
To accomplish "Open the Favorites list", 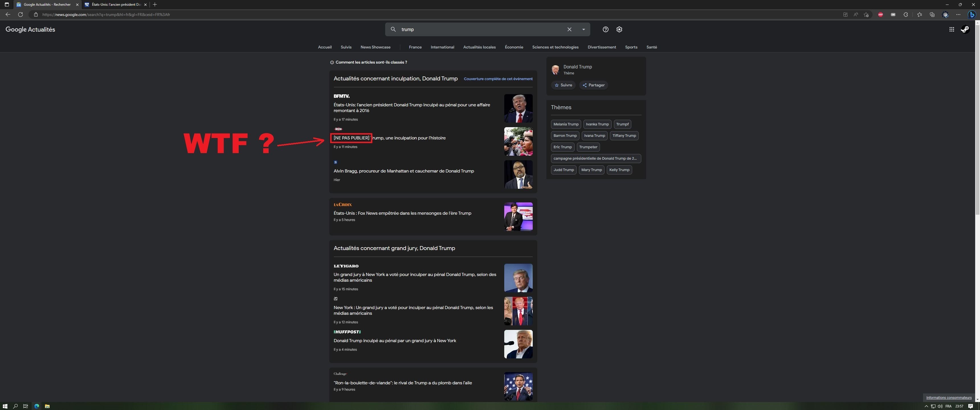I will (920, 15).
